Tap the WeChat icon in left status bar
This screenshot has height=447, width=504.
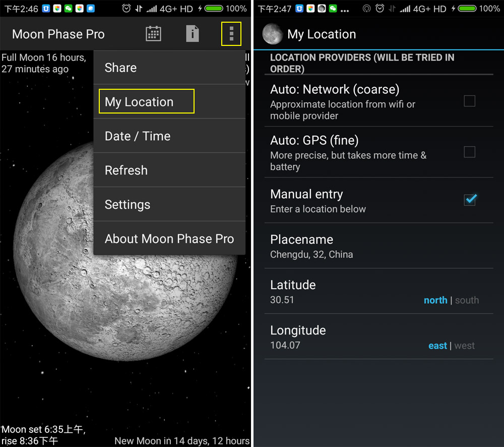tap(68, 9)
